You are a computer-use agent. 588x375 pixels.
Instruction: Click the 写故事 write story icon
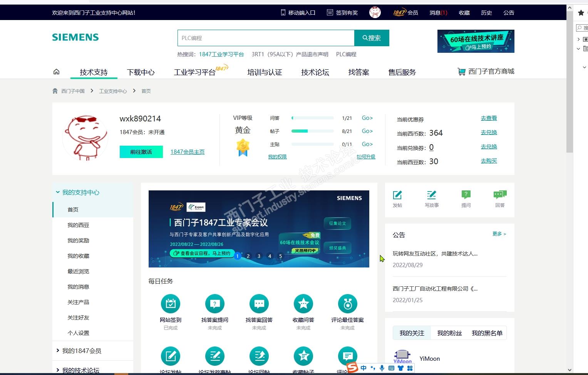tap(432, 195)
